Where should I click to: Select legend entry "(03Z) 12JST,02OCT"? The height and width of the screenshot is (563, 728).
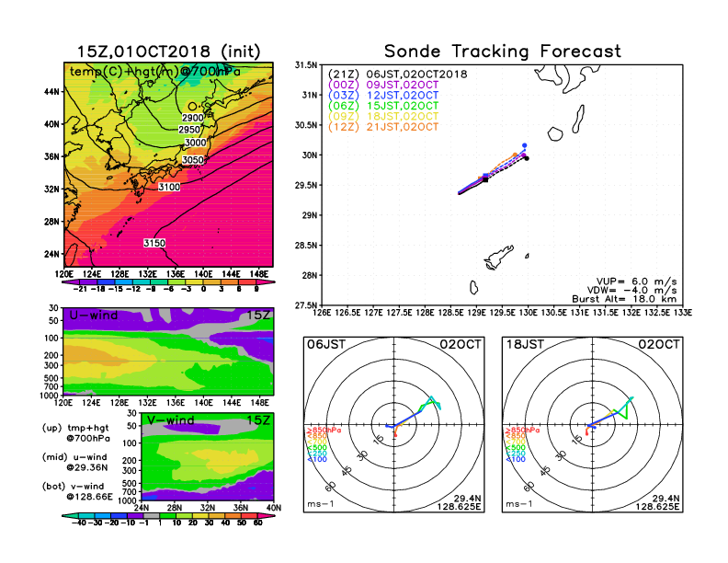(383, 96)
